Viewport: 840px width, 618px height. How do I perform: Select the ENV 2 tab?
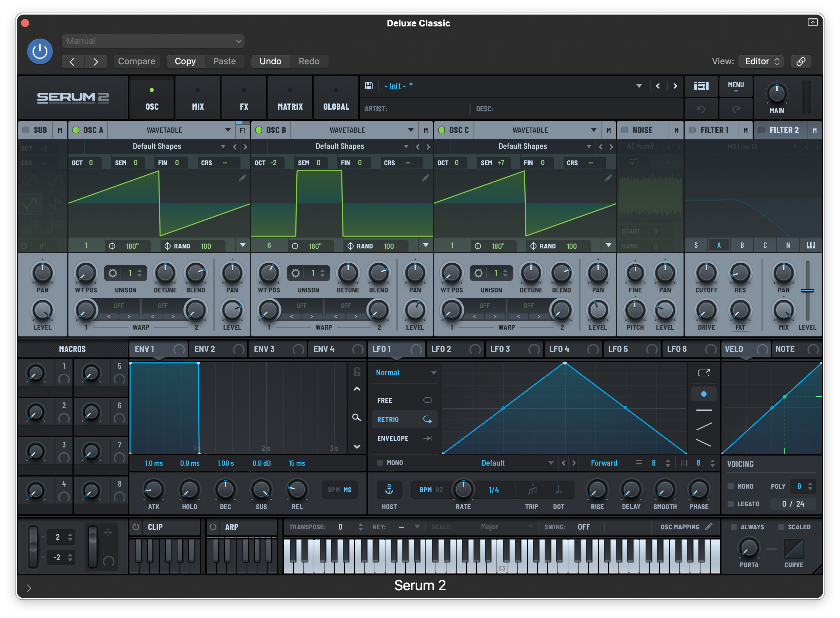pyautogui.click(x=218, y=349)
